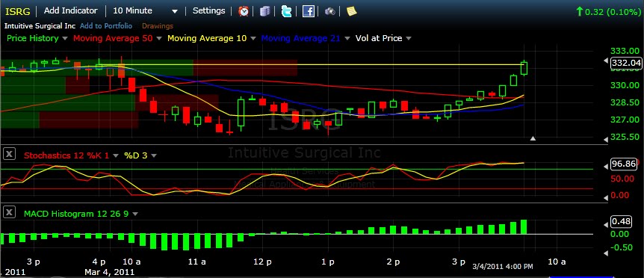Click the 3/4/2011 4:00 PM timestamp
The image size is (644, 278).
(503, 267)
